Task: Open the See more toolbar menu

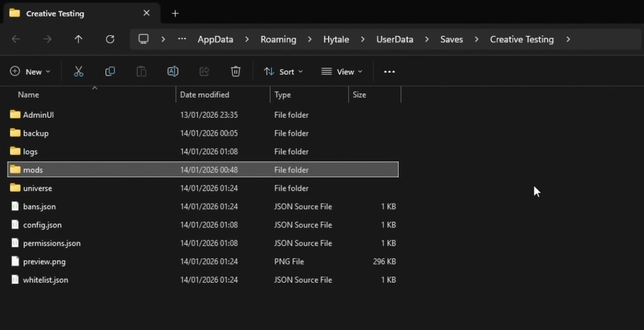Action: [x=389, y=71]
